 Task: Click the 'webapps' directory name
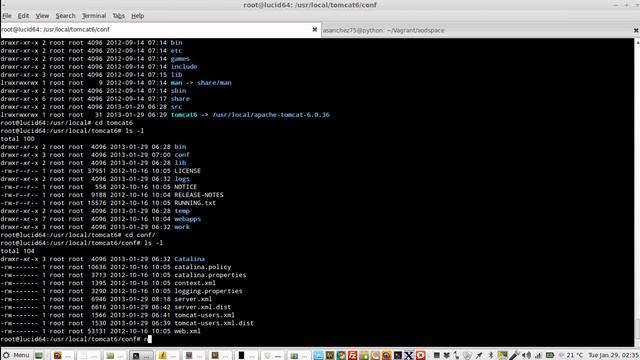tap(188, 219)
